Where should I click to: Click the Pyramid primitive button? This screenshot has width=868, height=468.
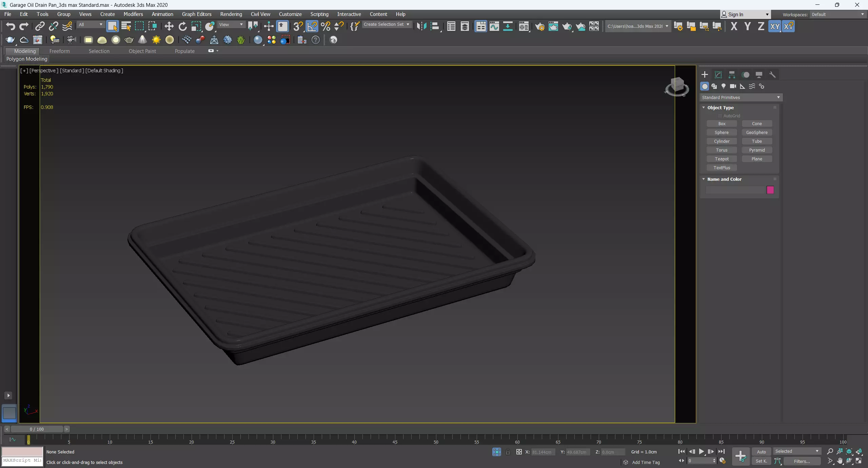[757, 150]
